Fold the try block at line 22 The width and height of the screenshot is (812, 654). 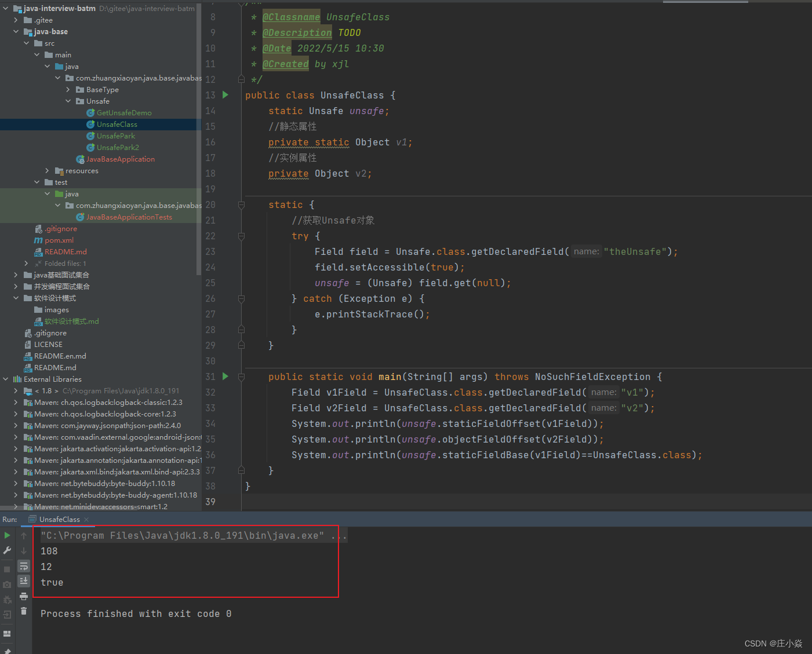241,236
